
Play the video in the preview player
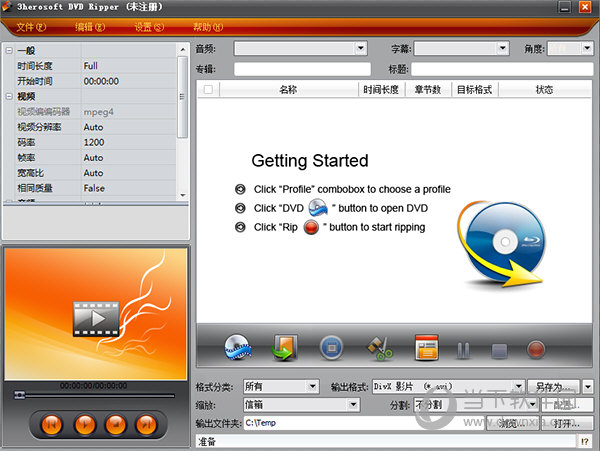(x=85, y=424)
